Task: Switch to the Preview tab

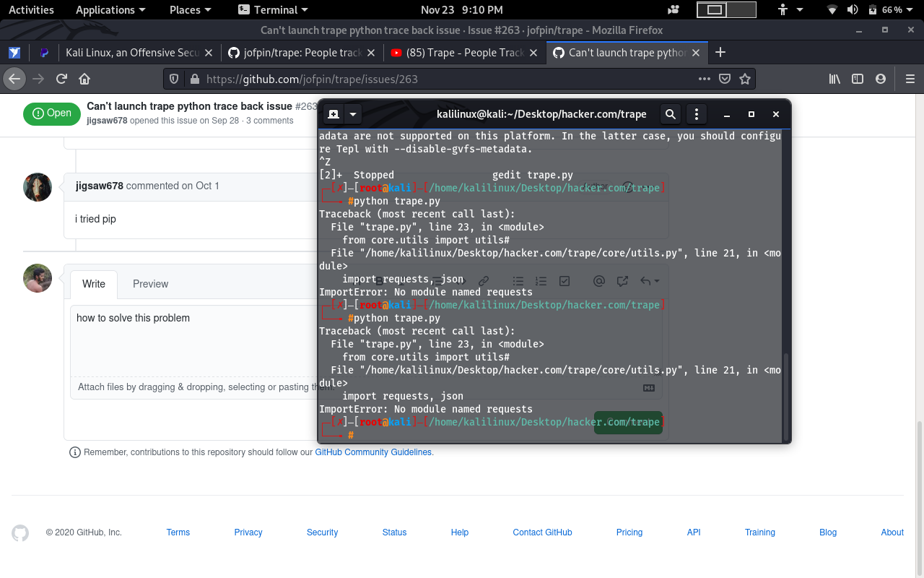Action: coord(150,284)
